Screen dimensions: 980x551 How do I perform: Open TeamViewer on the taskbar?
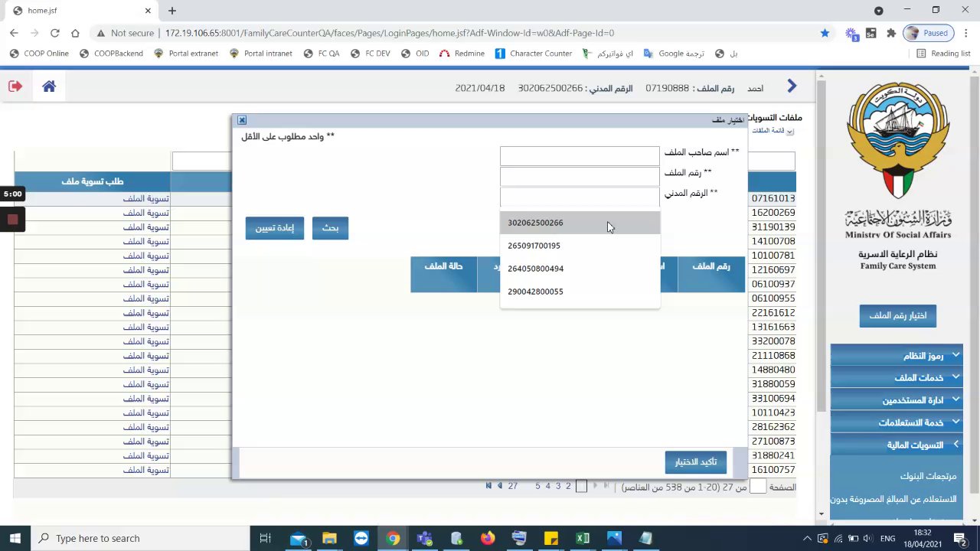[361, 538]
